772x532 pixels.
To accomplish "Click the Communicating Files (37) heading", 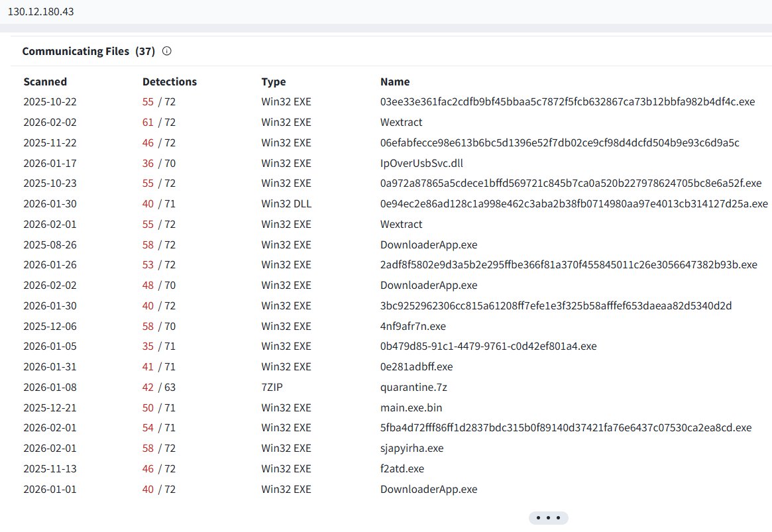I will pos(89,51).
